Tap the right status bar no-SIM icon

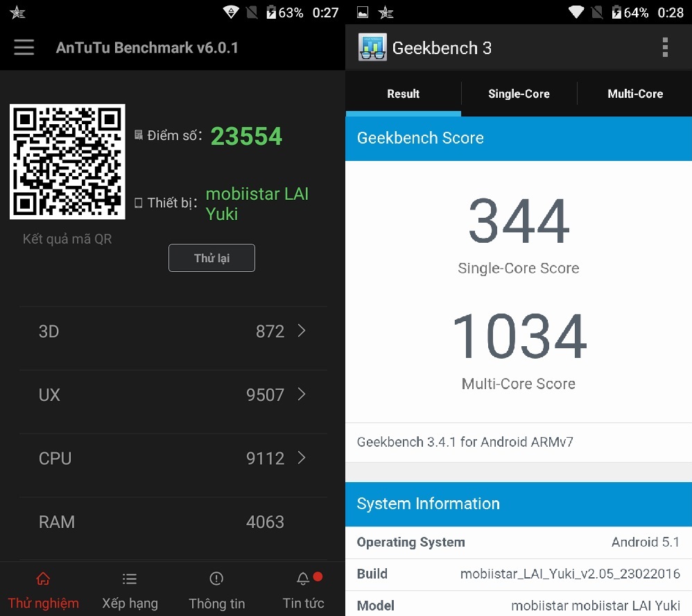click(597, 12)
